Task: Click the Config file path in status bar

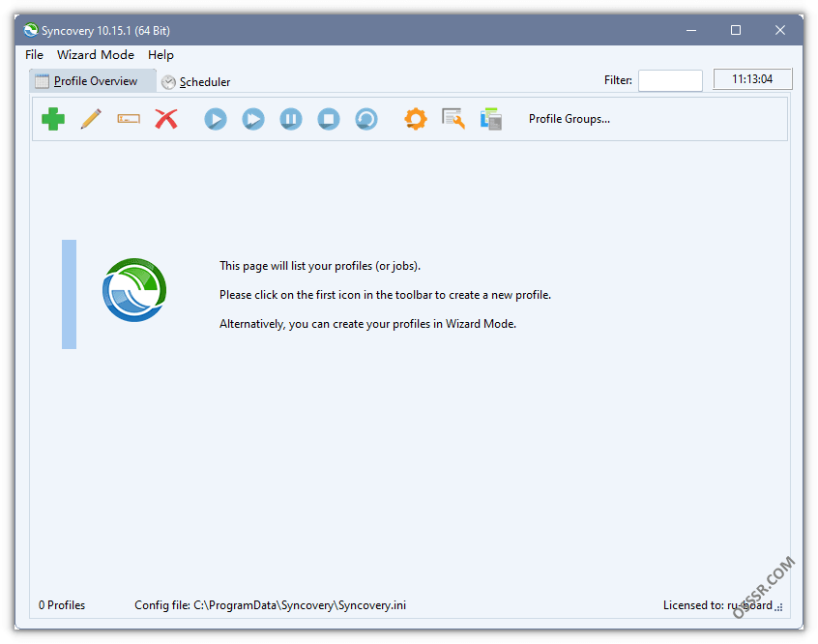Action: [x=270, y=605]
